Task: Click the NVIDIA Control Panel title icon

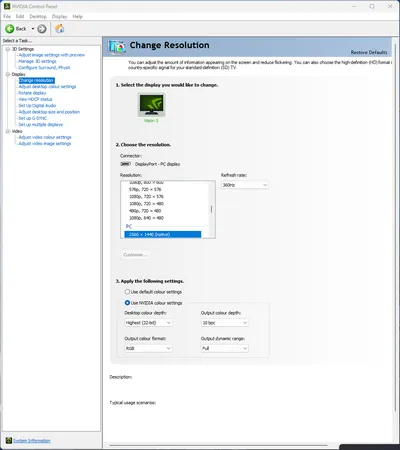Action: coord(7,6)
